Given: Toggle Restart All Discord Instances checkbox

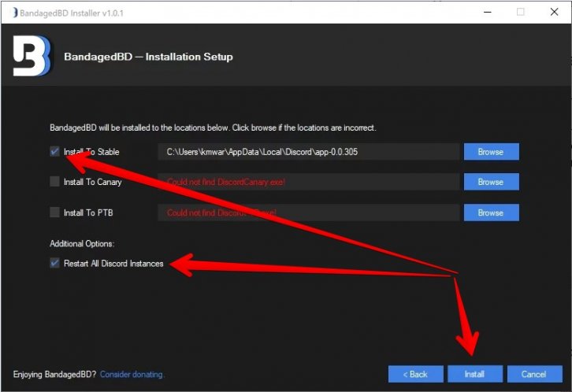Looking at the screenshot, I should click(54, 263).
